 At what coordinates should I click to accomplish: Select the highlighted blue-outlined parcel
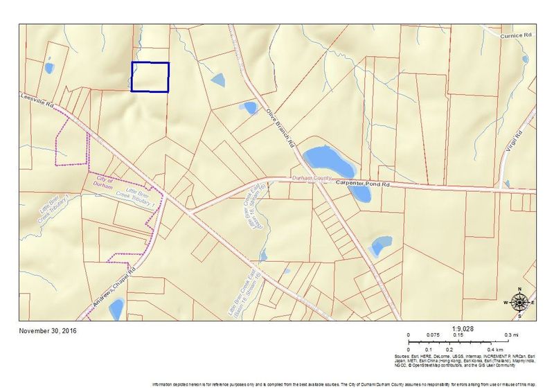click(150, 77)
